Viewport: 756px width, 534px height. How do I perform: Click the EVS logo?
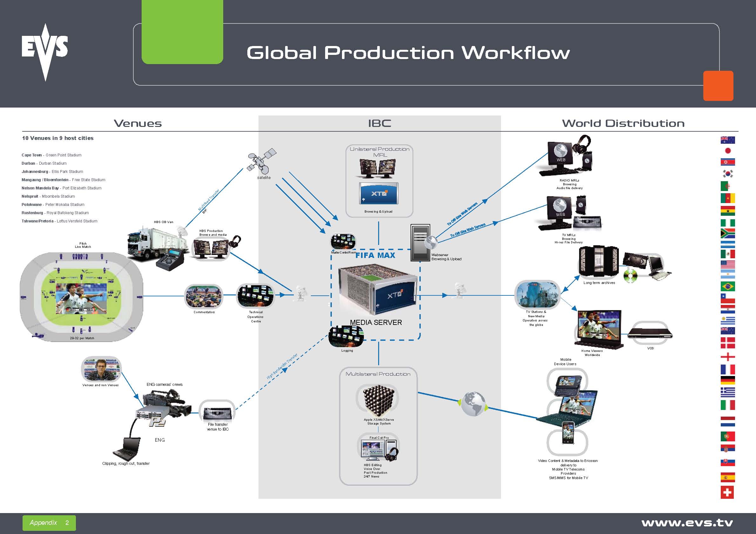(x=45, y=52)
